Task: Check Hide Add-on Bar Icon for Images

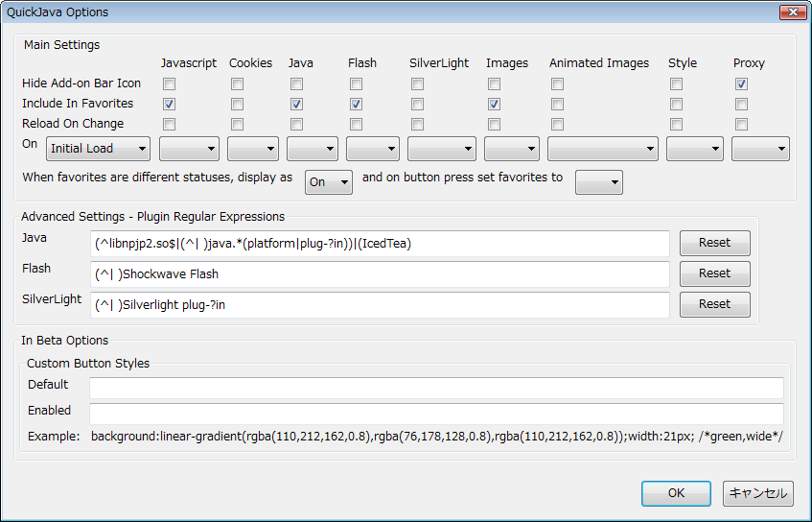Action: coord(494,84)
